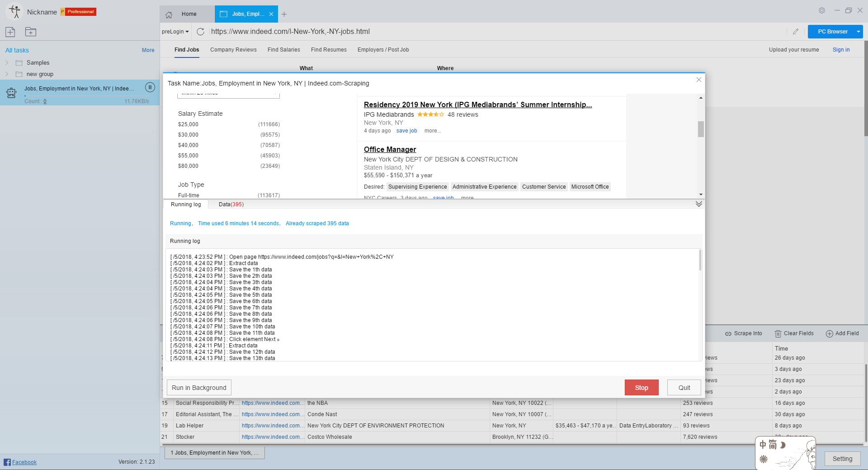Click the PC Browser button
The image size is (868, 470).
tap(832, 32)
